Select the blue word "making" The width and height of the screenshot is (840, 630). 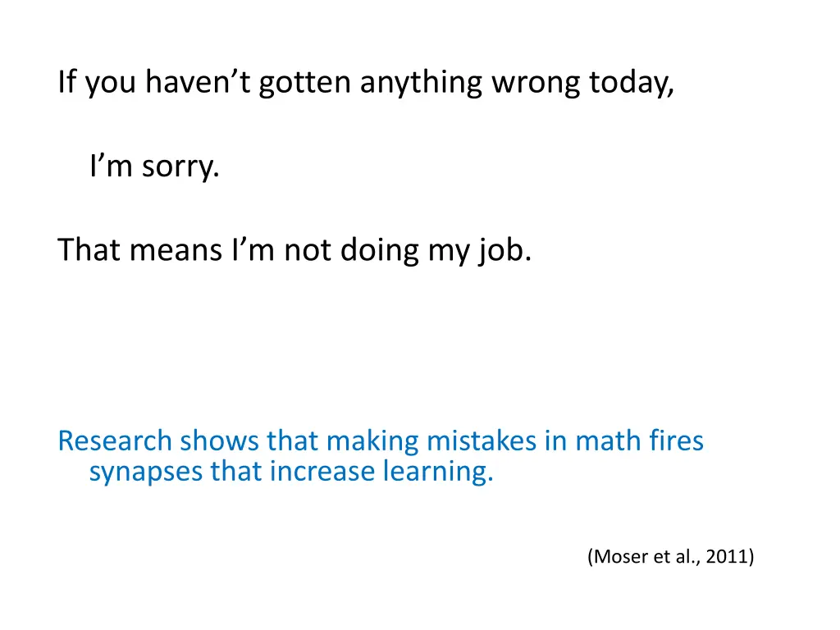click(x=372, y=442)
